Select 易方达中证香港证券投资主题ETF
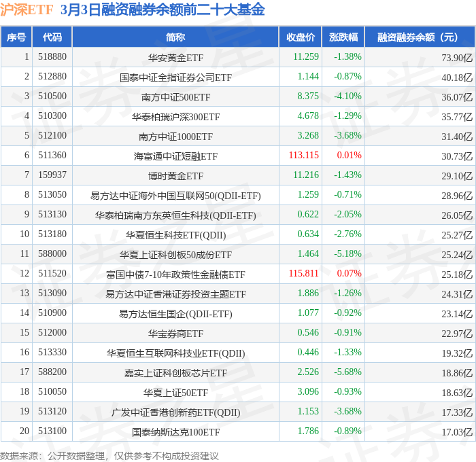476x462 pixels. pyautogui.click(x=175, y=294)
